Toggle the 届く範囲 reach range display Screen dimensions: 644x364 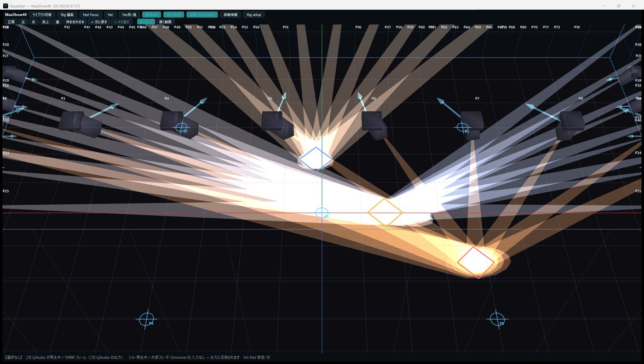(165, 22)
